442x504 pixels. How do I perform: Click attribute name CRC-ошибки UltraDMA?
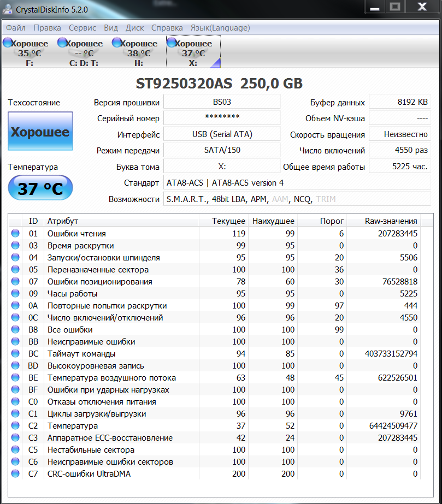pyautogui.click(x=89, y=474)
